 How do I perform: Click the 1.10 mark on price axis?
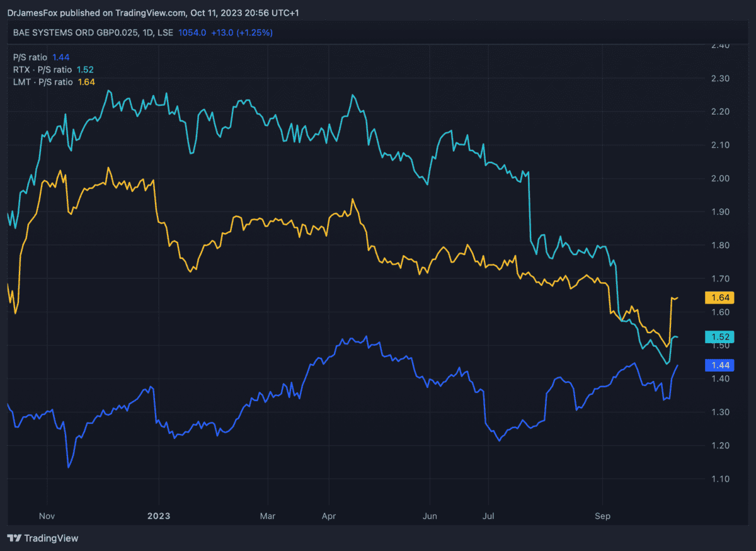(x=719, y=479)
